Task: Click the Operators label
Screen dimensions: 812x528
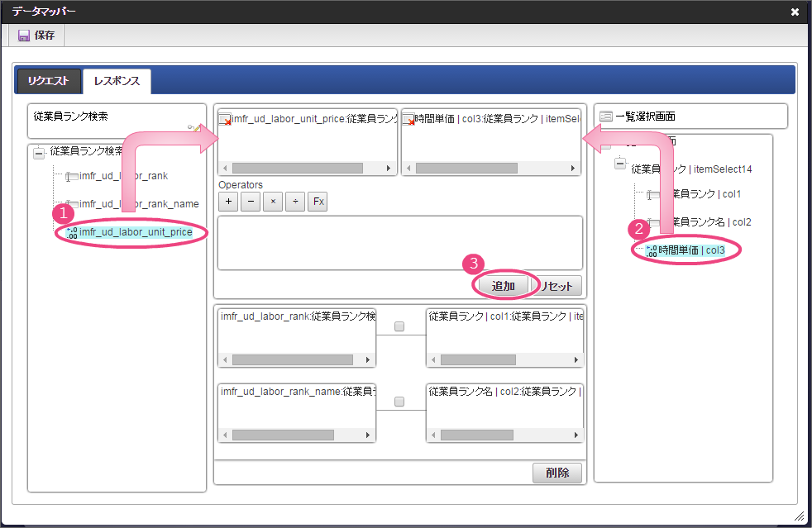Action: coord(241,185)
